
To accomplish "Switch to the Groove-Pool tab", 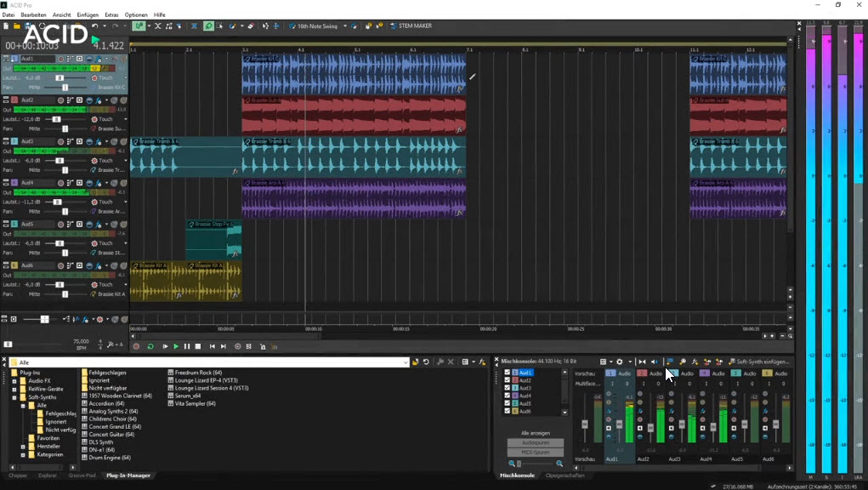I will tap(82, 476).
